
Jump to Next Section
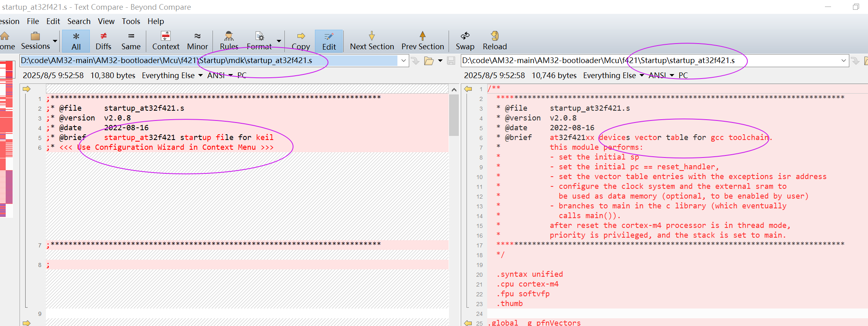(x=372, y=41)
